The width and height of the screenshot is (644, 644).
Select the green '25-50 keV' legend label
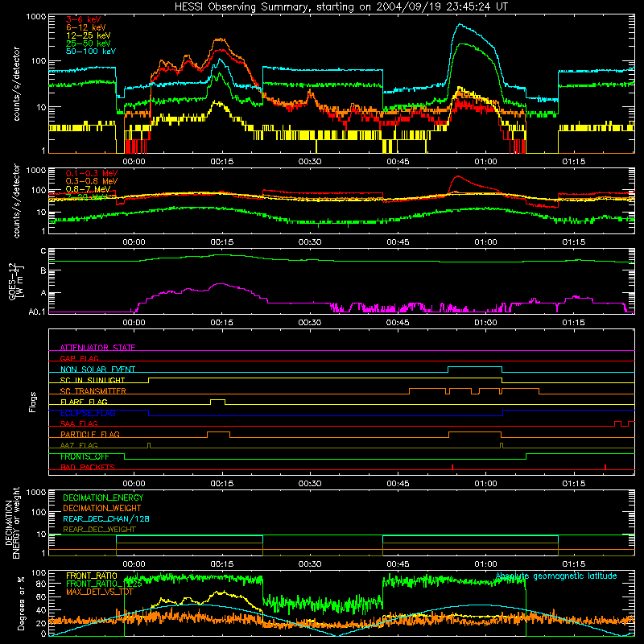89,43
